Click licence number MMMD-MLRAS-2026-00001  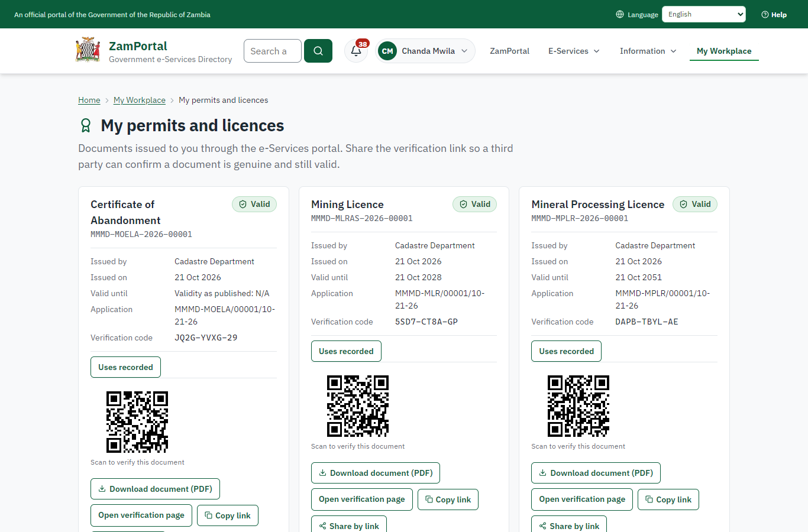click(x=362, y=218)
